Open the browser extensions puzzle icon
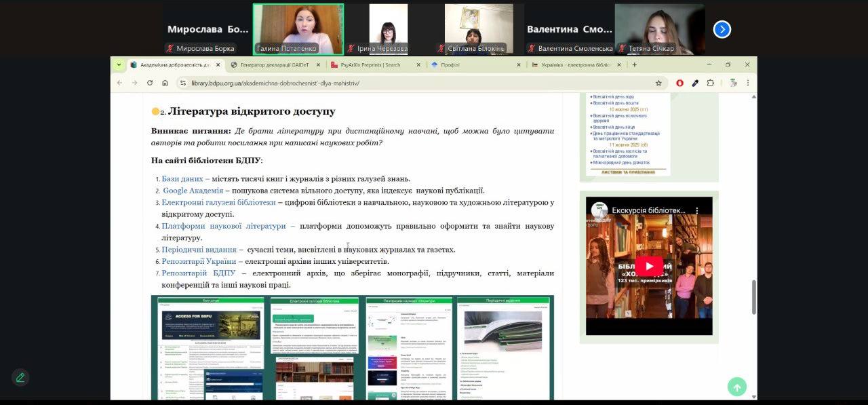Viewport: 868px width, 405px height. point(710,83)
